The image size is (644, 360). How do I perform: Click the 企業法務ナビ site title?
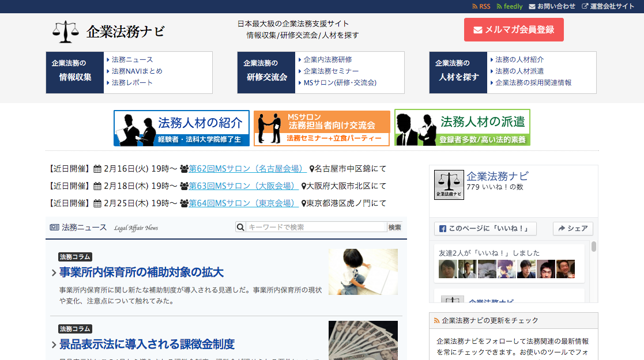pos(125,32)
